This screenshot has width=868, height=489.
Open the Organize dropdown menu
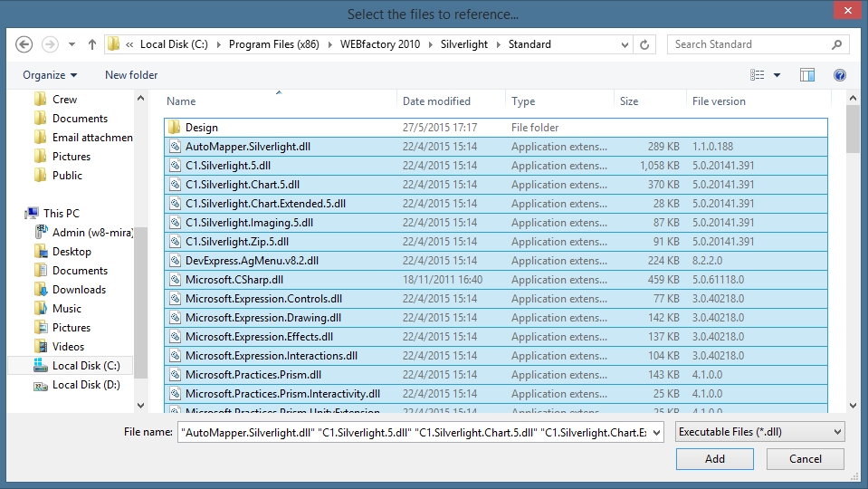point(50,75)
